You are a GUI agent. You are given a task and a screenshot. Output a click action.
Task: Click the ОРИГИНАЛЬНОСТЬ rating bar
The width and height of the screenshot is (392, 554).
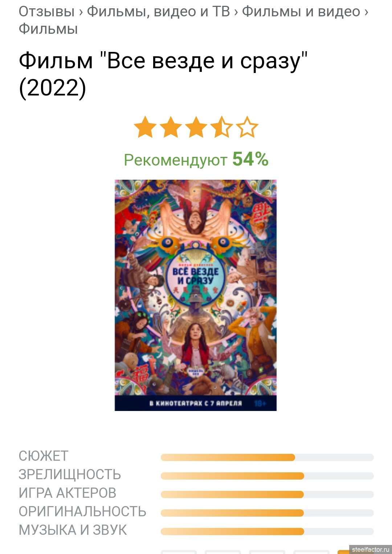267,513
